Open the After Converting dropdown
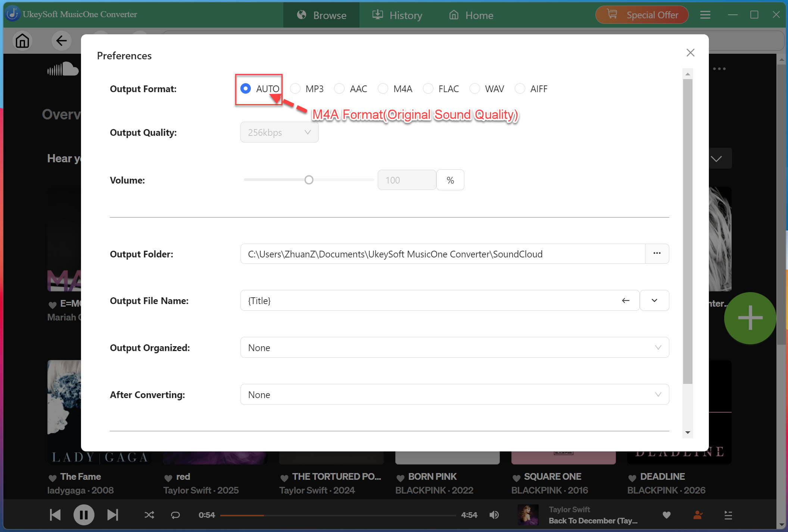Image resolution: width=788 pixels, height=532 pixels. tap(455, 395)
